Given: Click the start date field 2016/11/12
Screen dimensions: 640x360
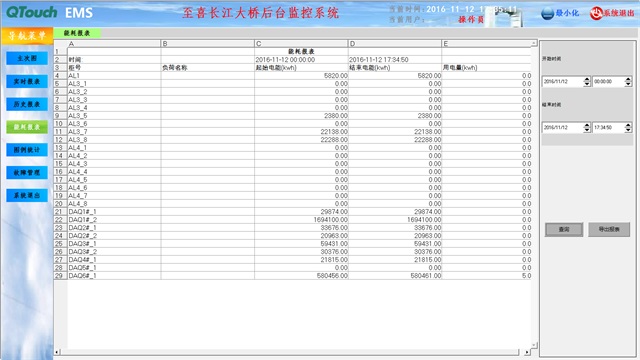Looking at the screenshot, I should (562, 82).
